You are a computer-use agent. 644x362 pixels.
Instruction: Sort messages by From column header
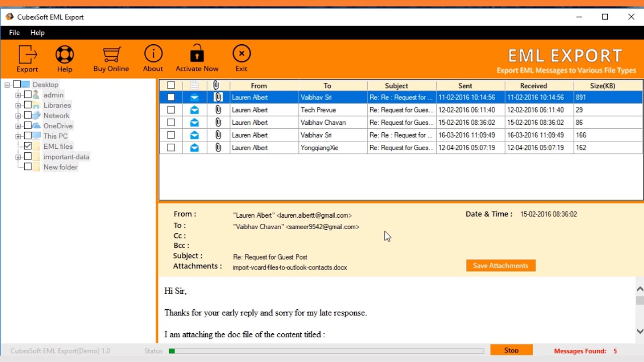pyautogui.click(x=264, y=85)
